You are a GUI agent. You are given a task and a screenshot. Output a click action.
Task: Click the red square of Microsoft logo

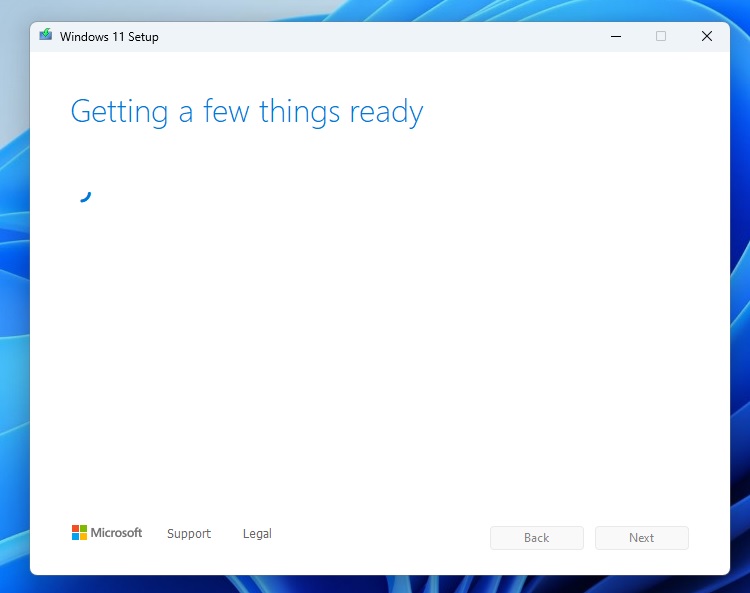(75, 529)
